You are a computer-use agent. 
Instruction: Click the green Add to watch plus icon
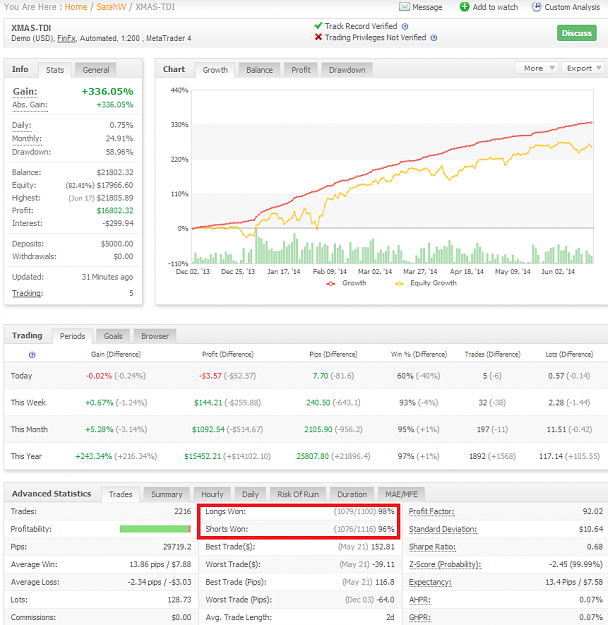coord(464,7)
